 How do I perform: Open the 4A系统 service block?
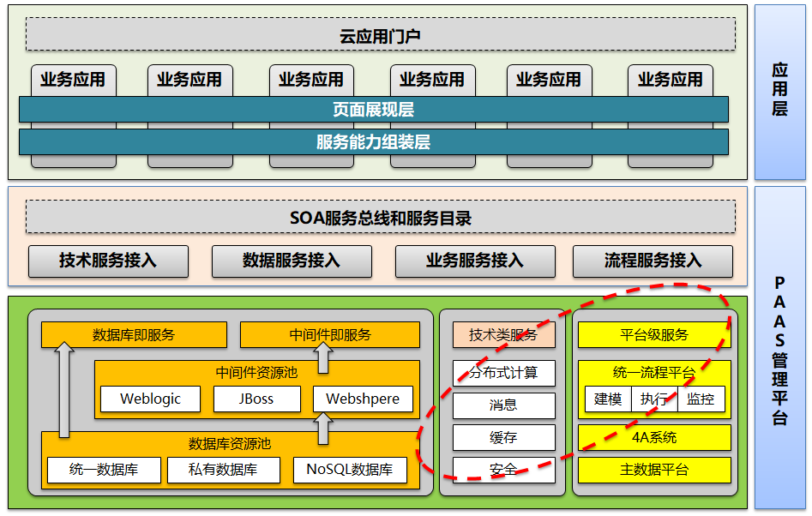(x=654, y=437)
